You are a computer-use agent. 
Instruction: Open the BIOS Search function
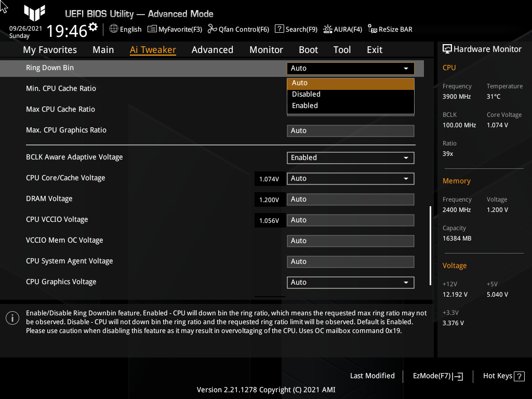(296, 29)
